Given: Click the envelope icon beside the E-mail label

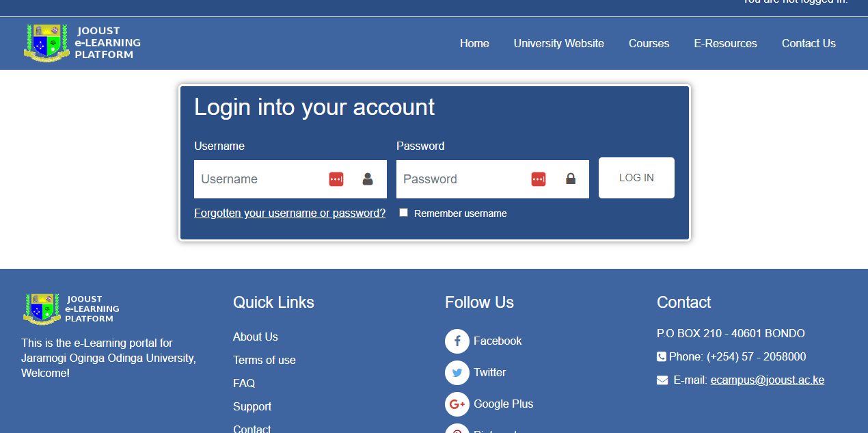Looking at the screenshot, I should [x=661, y=380].
